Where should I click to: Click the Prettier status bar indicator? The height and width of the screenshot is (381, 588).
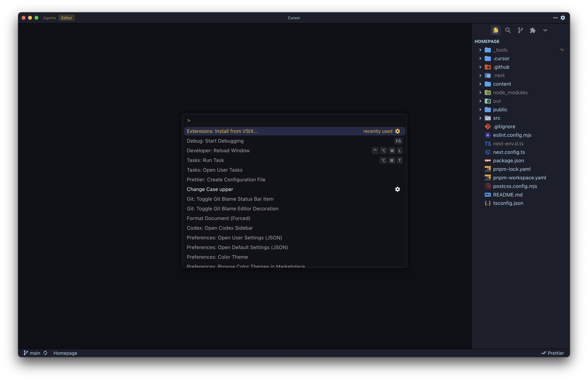pos(553,353)
